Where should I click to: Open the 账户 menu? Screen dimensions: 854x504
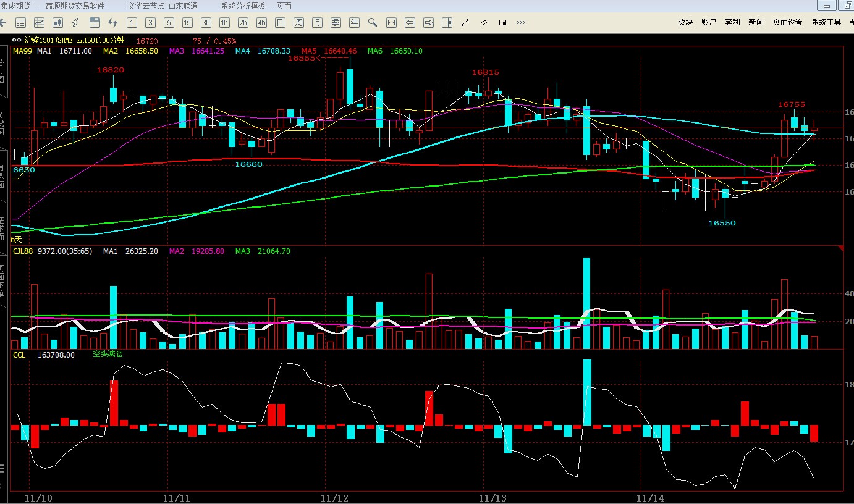pyautogui.click(x=709, y=22)
